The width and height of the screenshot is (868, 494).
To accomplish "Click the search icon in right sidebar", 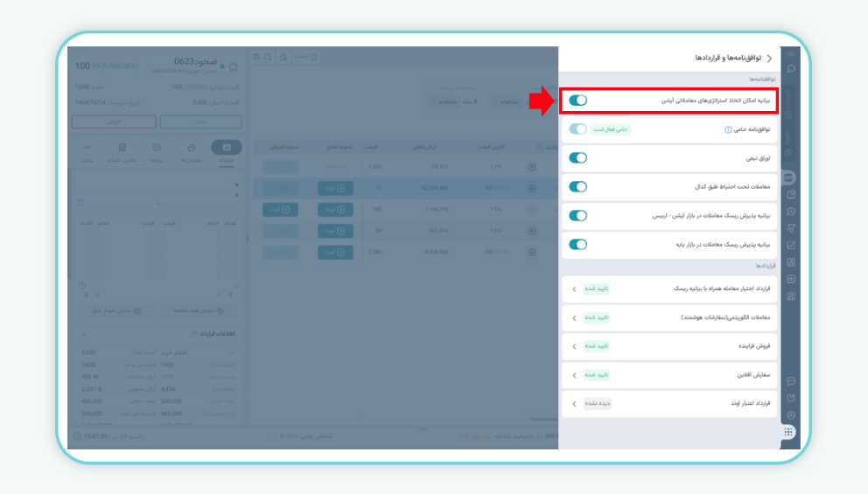I will pyautogui.click(x=791, y=69).
